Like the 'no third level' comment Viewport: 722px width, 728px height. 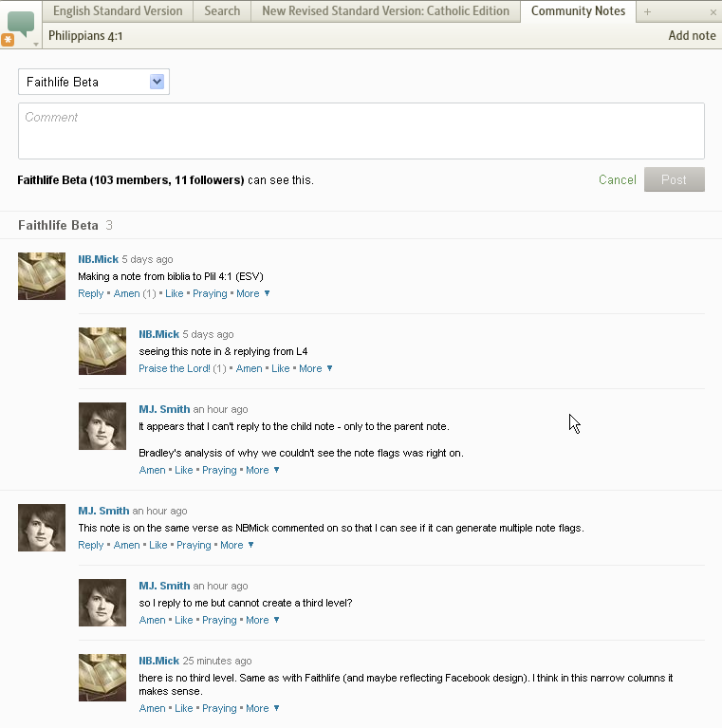point(184,708)
